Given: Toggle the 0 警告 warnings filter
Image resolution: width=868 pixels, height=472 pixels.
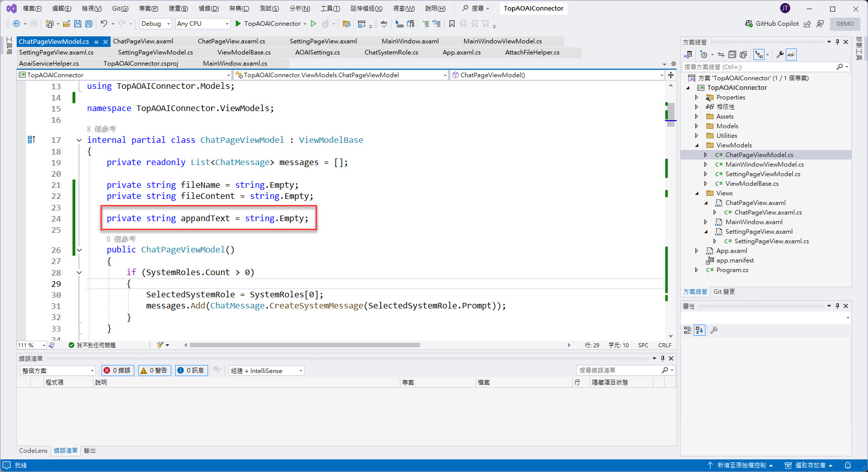Looking at the screenshot, I should [x=155, y=371].
